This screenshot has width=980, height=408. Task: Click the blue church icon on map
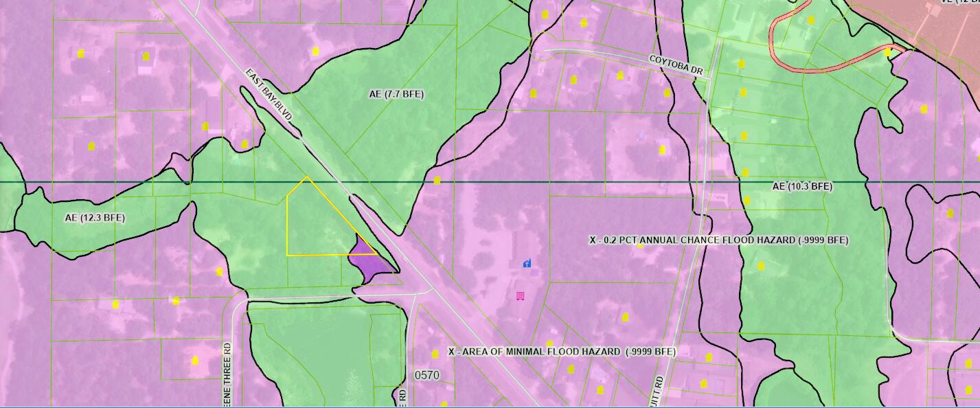coord(527,263)
